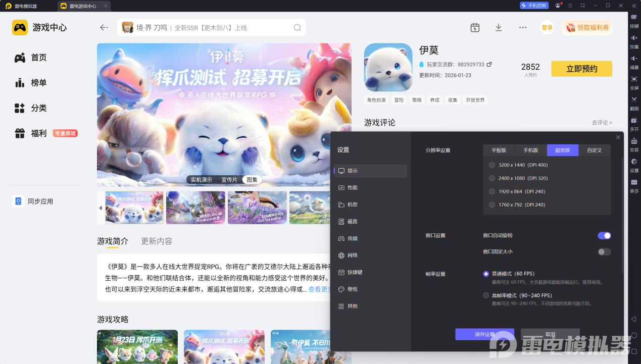The height and width of the screenshot is (364, 641).
Task: Open 首页 in the left sidebar
Action: coord(31,58)
